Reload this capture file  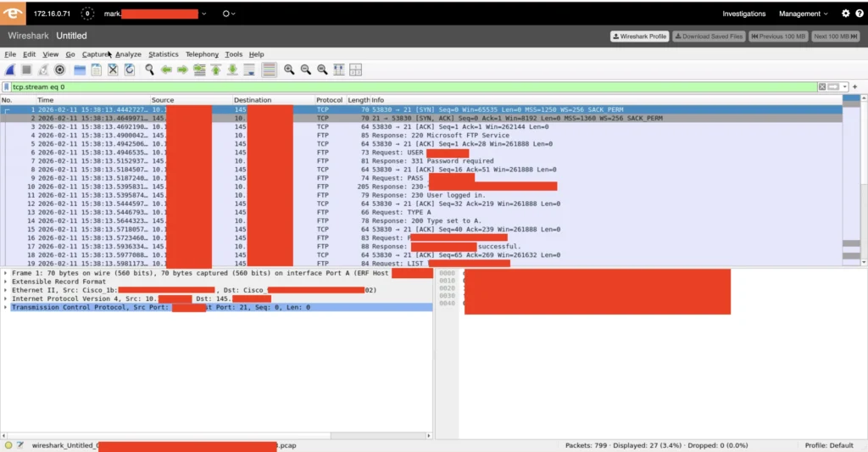(x=130, y=70)
